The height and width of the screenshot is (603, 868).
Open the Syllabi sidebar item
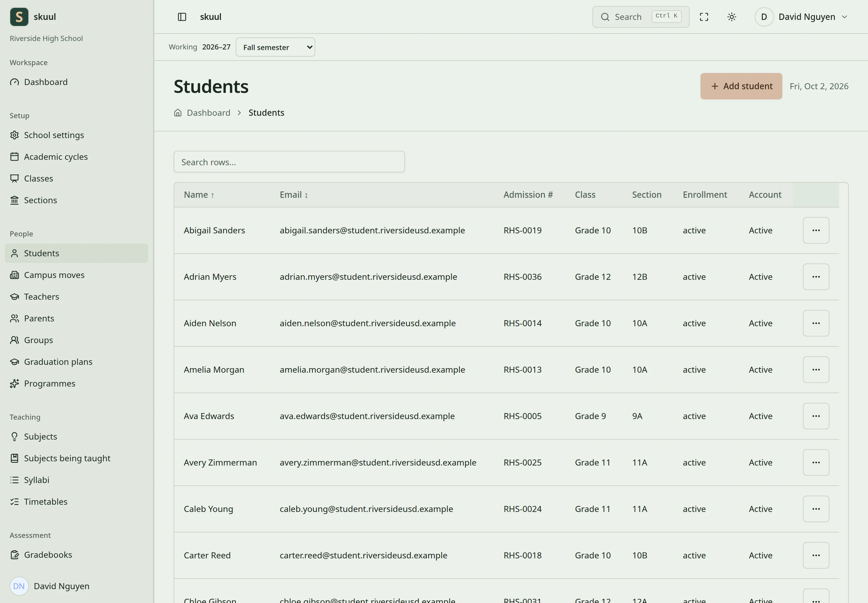point(77,480)
